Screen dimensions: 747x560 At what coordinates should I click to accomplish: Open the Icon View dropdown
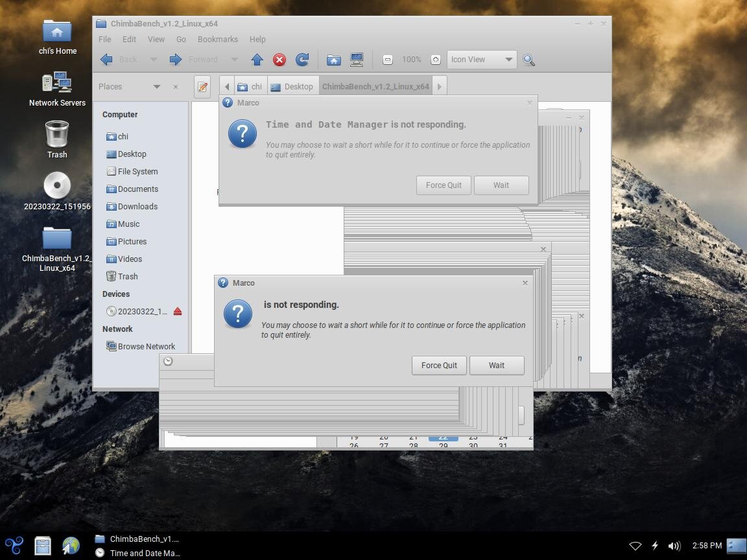tap(480, 59)
